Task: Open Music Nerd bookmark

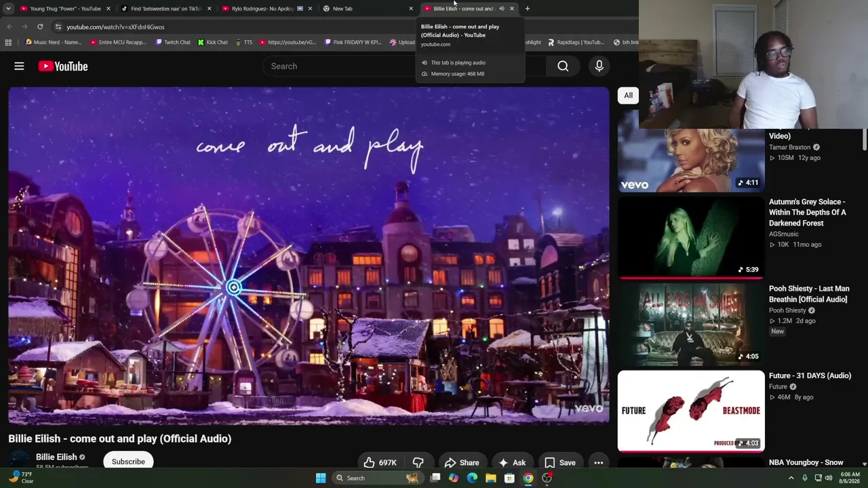Action: pos(54,43)
